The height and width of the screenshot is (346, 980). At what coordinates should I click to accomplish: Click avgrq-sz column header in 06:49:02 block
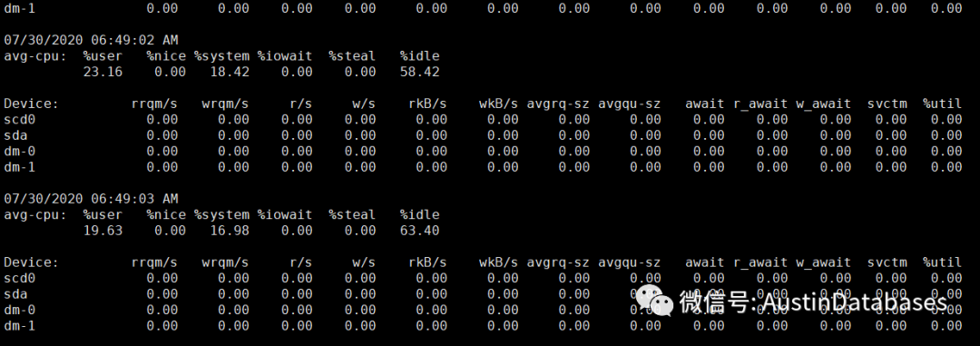click(x=558, y=104)
